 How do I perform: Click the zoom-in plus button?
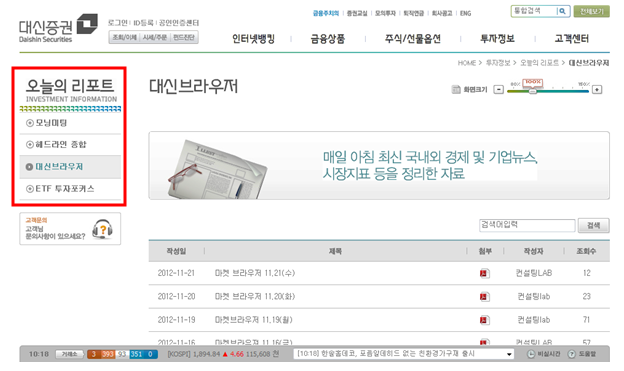pos(597,90)
